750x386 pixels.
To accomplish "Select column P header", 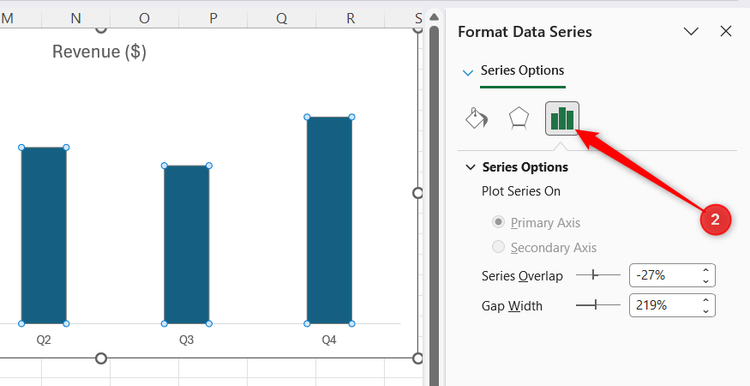I will tap(213, 18).
